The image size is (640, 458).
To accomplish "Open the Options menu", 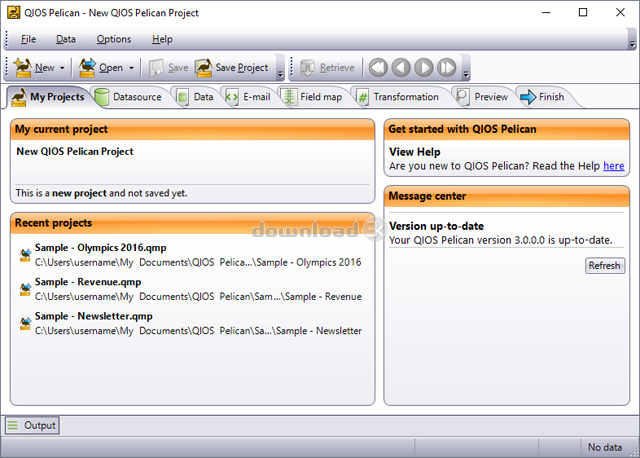I will click(114, 39).
